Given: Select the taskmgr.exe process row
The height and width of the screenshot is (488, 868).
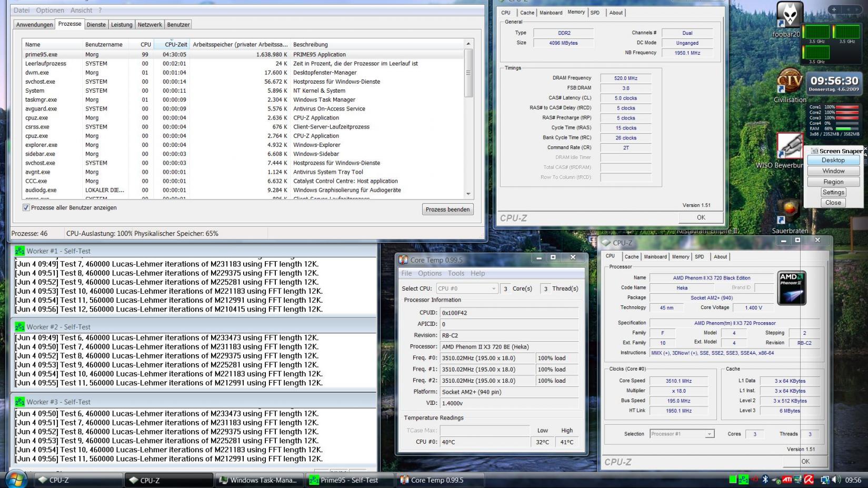Looking at the screenshot, I should coord(243,99).
